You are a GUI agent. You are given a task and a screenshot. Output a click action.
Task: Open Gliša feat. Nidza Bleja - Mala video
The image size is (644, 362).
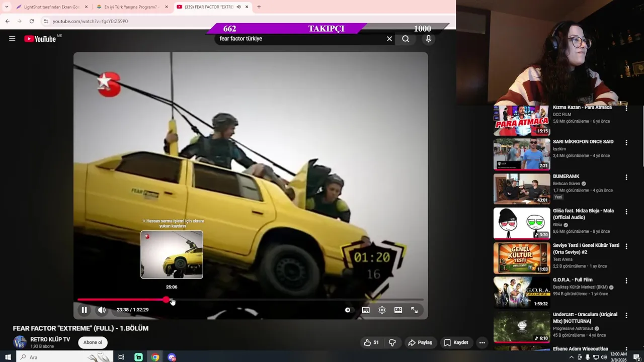click(x=522, y=224)
